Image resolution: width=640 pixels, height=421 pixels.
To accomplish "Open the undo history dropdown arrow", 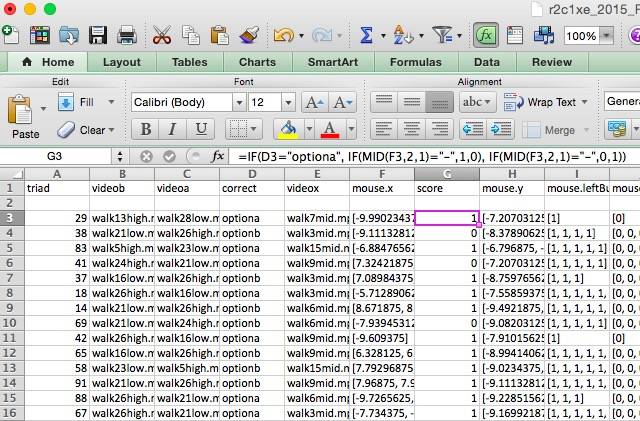I will (301, 36).
